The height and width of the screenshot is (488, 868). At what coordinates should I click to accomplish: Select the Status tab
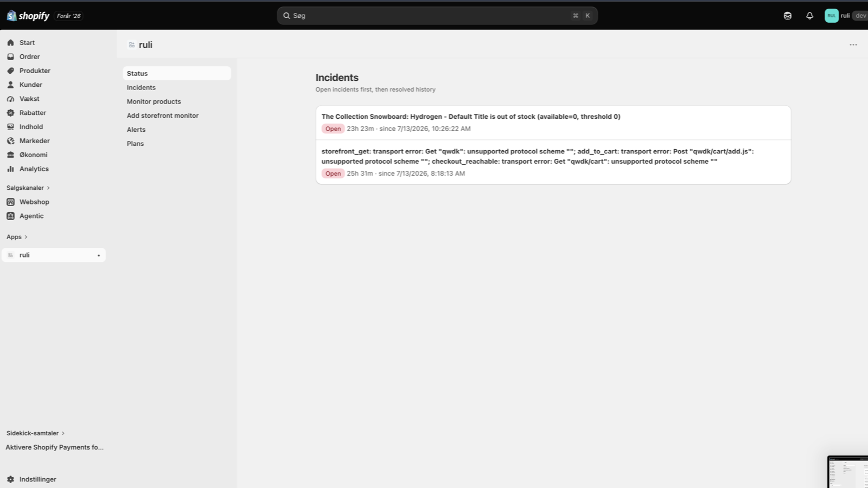177,73
